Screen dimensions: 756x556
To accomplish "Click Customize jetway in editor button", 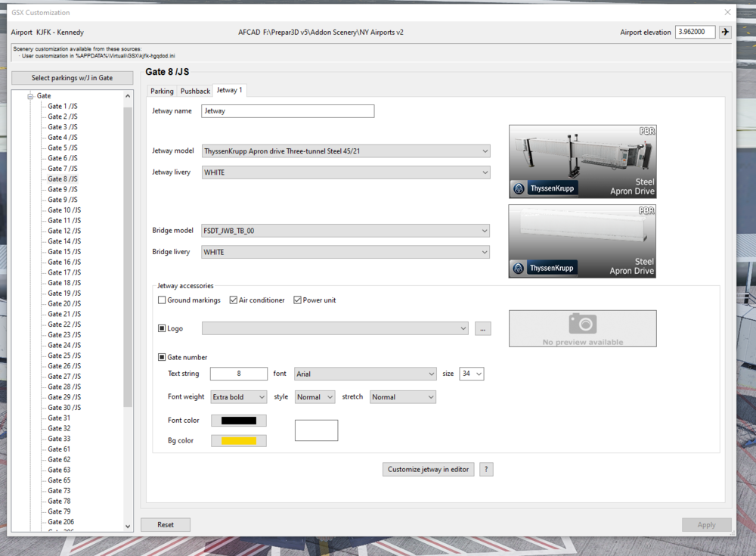I will tap(429, 469).
